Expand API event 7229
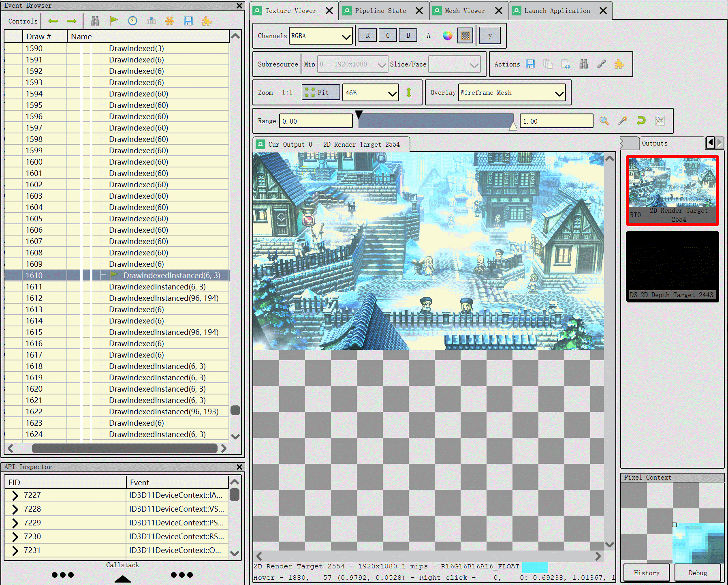The width and height of the screenshot is (728, 585). [15, 523]
